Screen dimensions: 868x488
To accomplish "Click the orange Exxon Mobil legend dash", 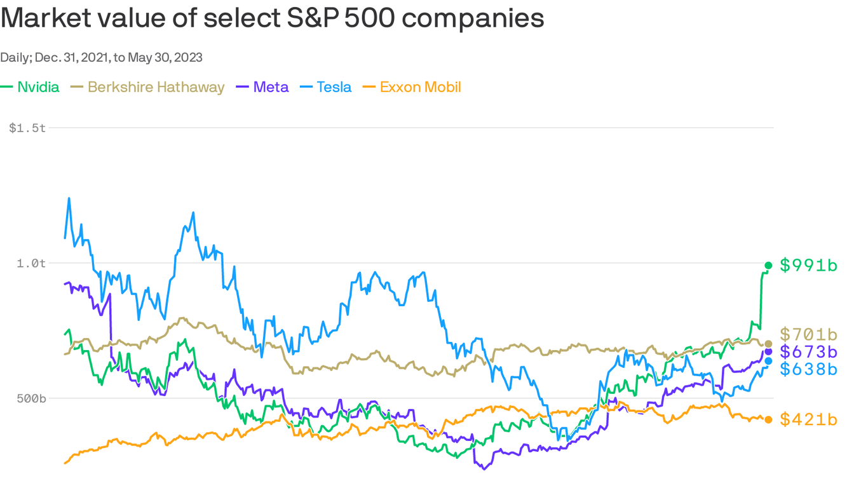I will pyautogui.click(x=369, y=87).
